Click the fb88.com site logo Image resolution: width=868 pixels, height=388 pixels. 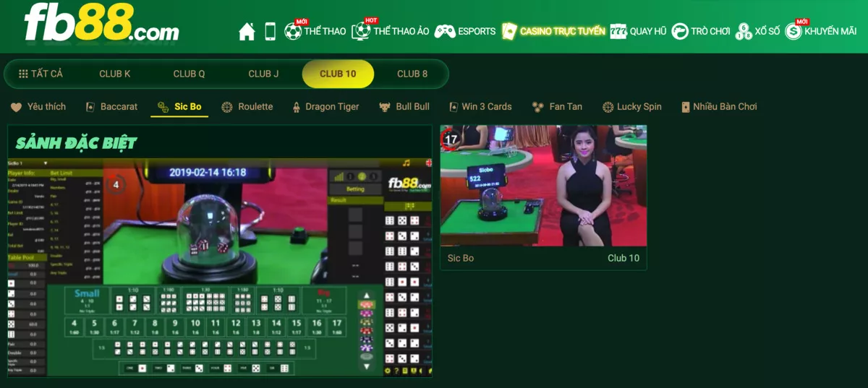click(x=101, y=23)
